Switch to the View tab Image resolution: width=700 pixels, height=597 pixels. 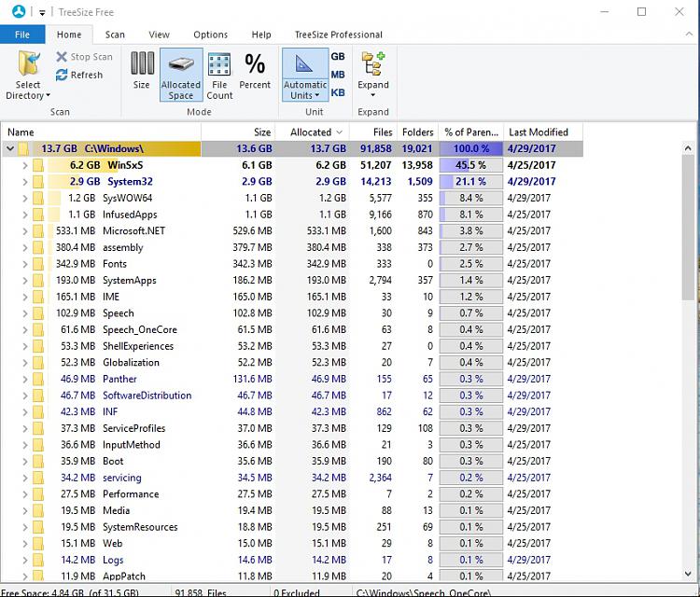pyautogui.click(x=159, y=35)
